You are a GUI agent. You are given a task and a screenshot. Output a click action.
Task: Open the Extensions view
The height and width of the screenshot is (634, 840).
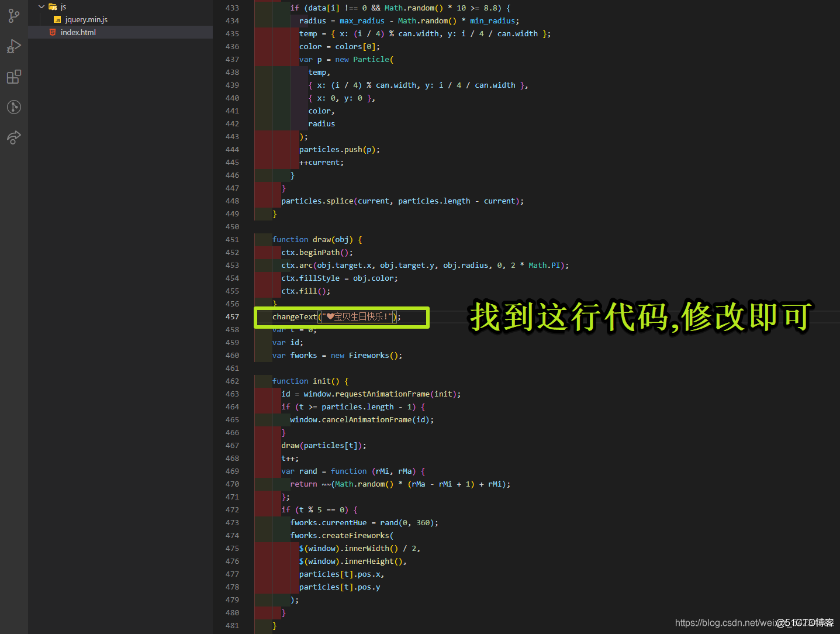click(x=13, y=77)
